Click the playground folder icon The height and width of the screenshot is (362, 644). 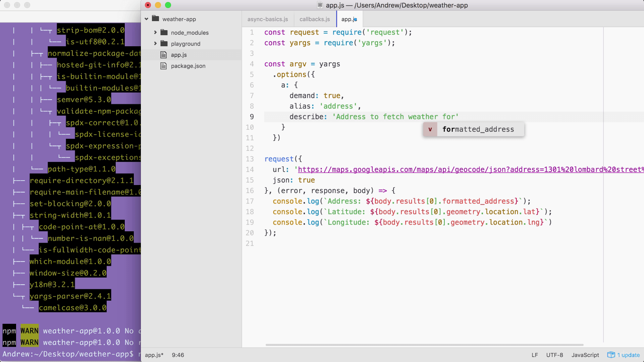[x=164, y=44]
